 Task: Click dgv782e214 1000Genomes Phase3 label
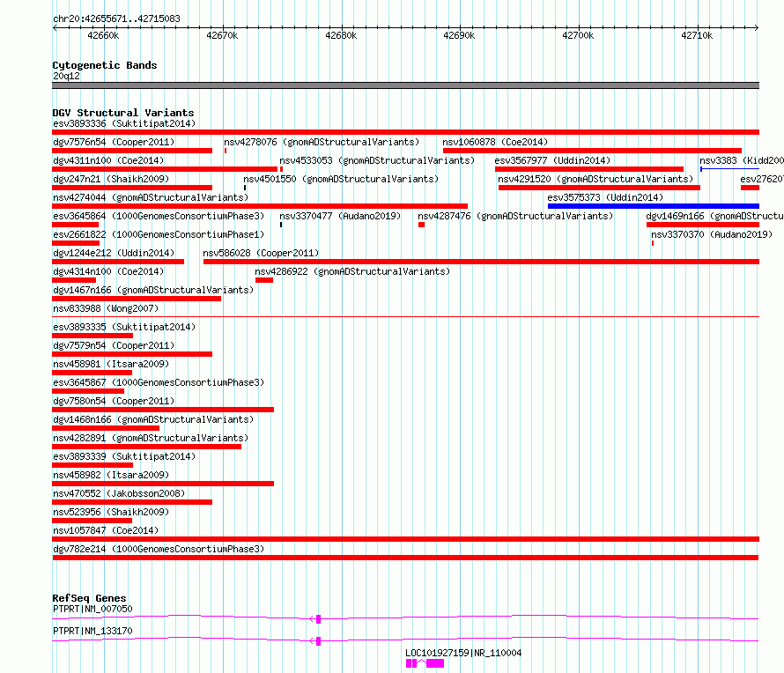coord(159,549)
